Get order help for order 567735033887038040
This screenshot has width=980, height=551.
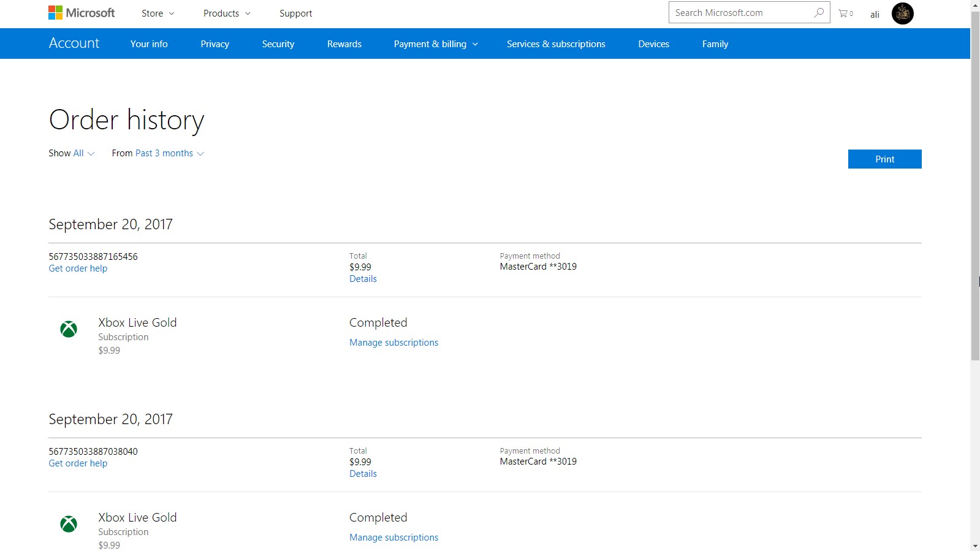click(78, 463)
